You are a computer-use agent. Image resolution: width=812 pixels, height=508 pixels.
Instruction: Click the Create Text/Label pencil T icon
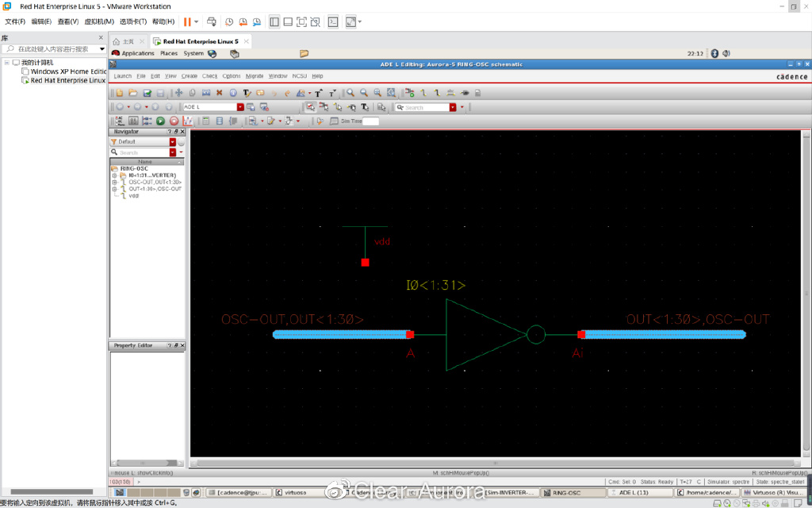click(247, 93)
